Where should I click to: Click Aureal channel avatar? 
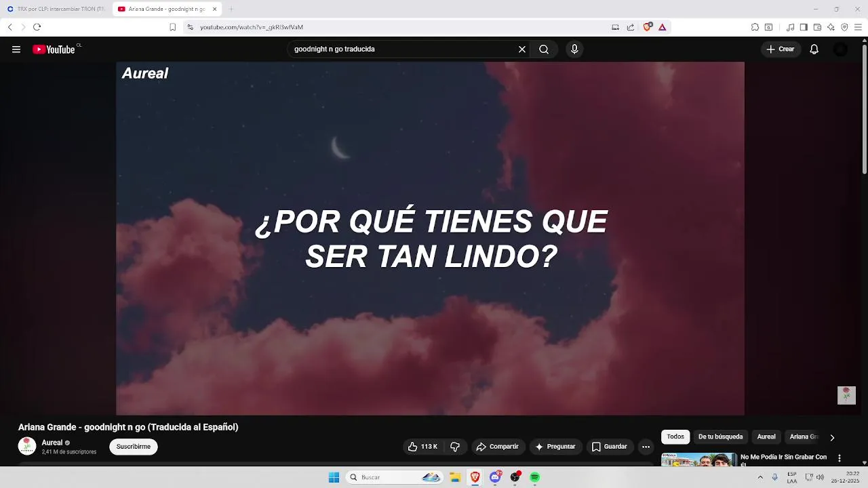(x=27, y=446)
